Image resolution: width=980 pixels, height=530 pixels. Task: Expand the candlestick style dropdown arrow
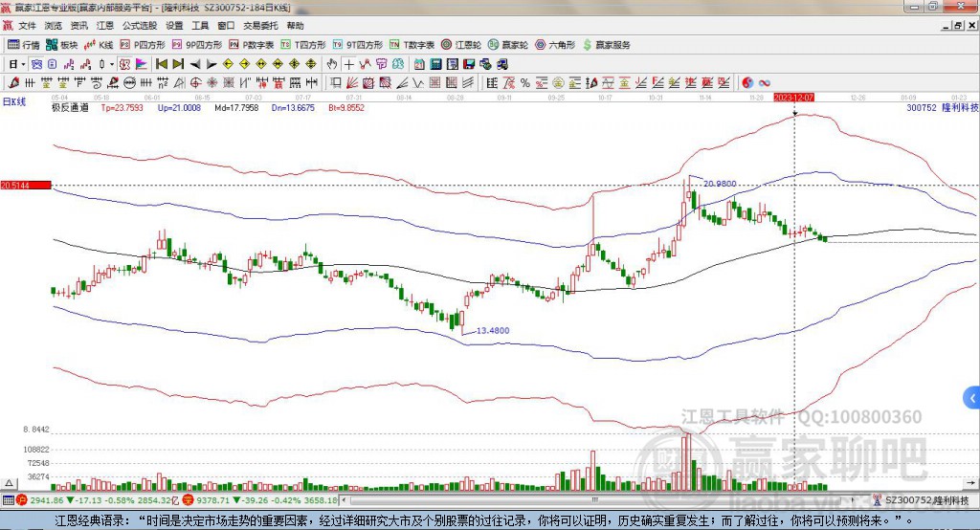coord(111,64)
